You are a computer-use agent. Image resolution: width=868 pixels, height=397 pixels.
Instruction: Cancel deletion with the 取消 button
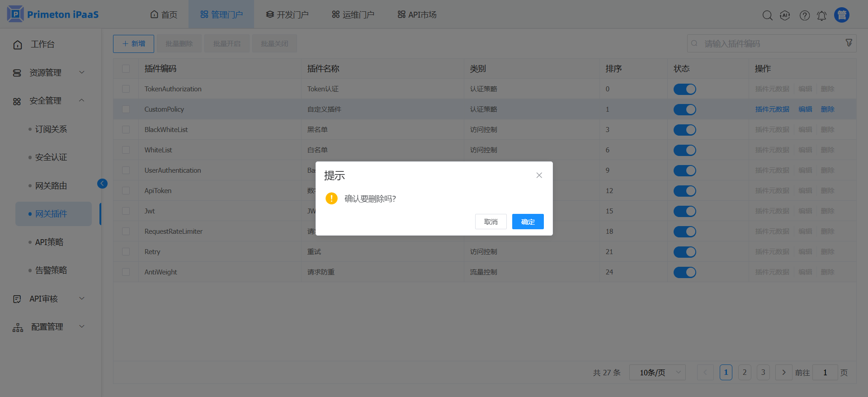491,222
